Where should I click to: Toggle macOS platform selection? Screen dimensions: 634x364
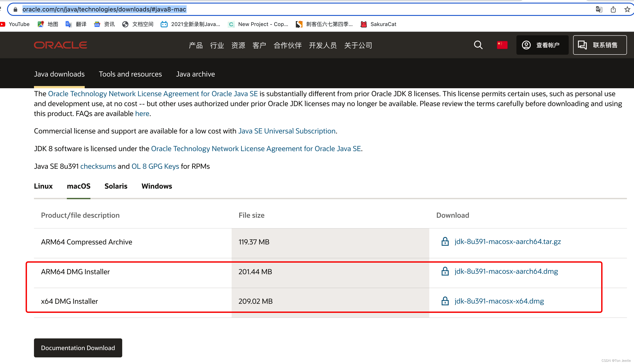(x=78, y=186)
